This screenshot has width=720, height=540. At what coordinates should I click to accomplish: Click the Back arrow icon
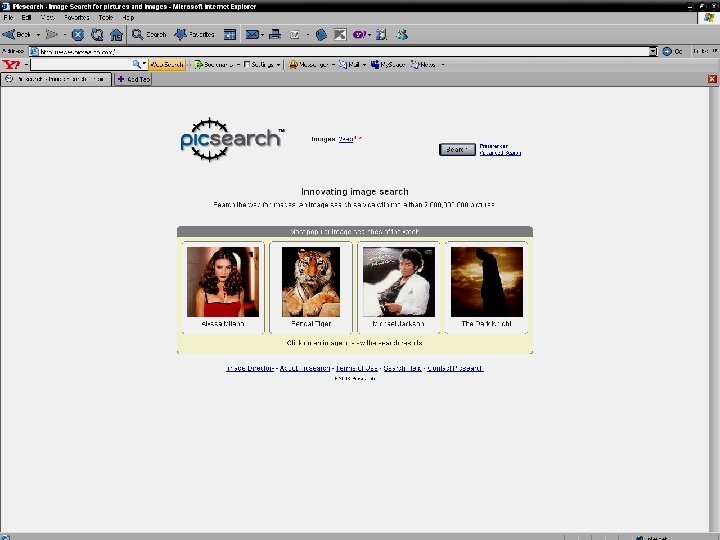click(x=8, y=34)
